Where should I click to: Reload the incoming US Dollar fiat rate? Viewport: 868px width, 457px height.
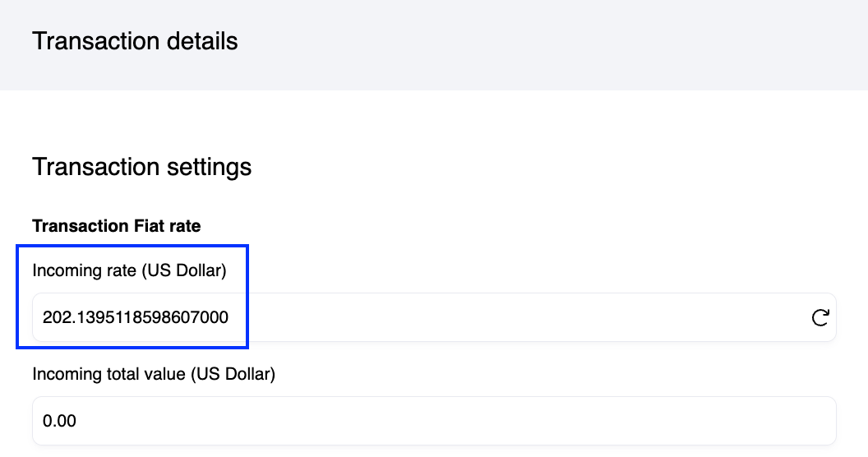pyautogui.click(x=820, y=317)
